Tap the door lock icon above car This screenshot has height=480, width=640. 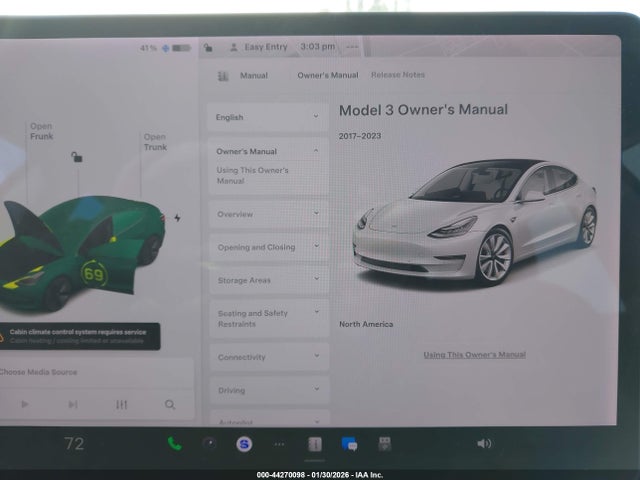tap(77, 157)
